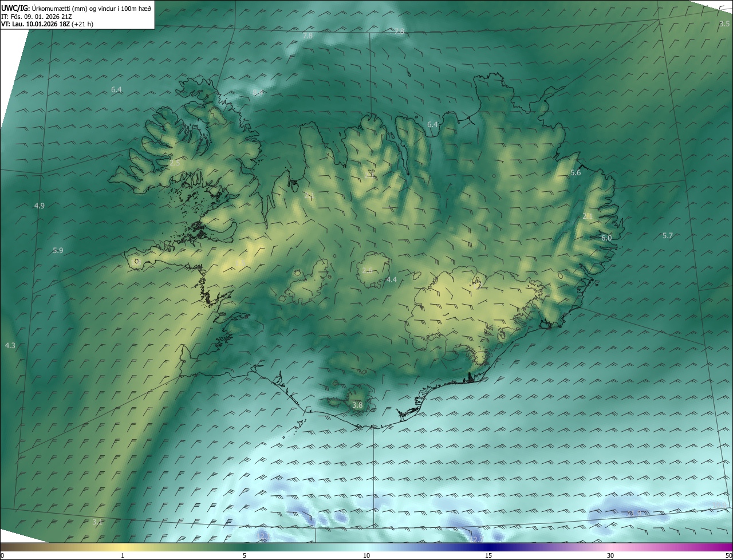Click the "3.5" value in top-right corner
The height and width of the screenshot is (560, 733).
tap(724, 24)
